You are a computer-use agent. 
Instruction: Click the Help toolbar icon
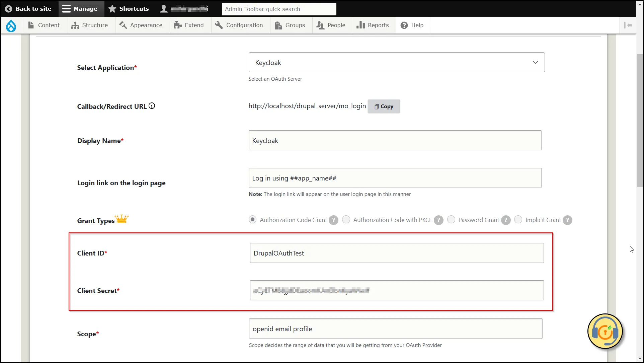coord(403,25)
